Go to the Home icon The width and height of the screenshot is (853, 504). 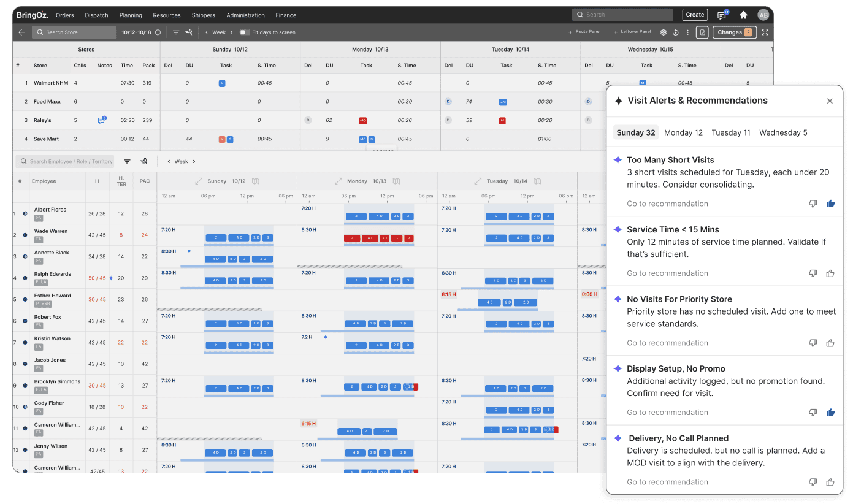click(x=743, y=15)
